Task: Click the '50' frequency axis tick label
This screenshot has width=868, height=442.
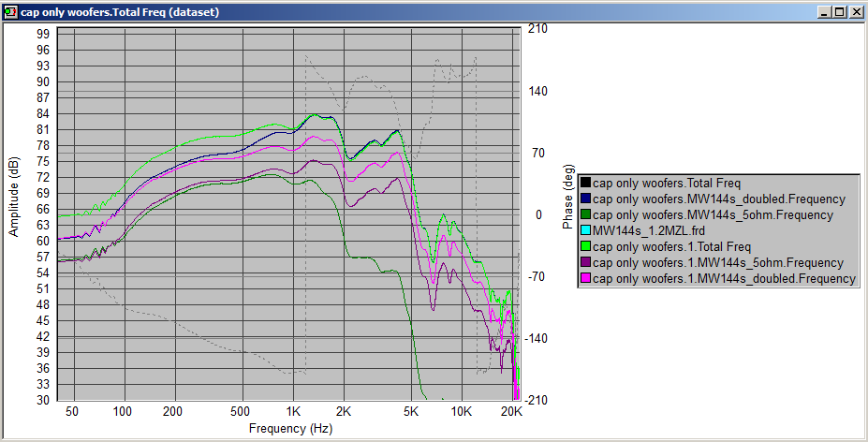Action: [73, 411]
